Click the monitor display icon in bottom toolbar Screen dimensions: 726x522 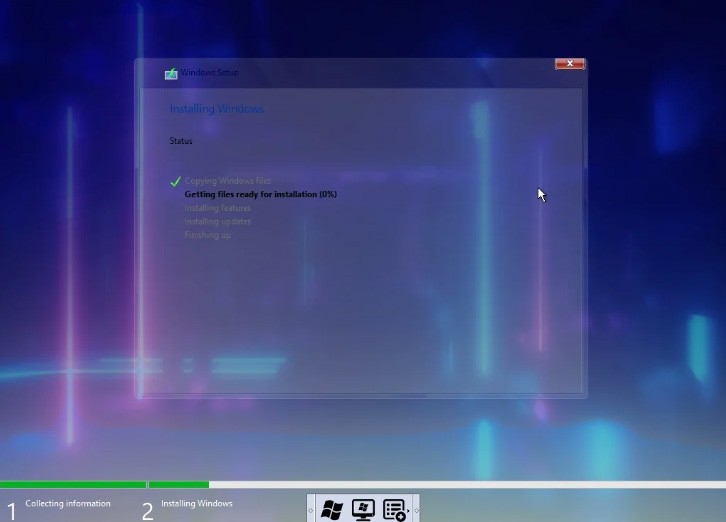[363, 510]
